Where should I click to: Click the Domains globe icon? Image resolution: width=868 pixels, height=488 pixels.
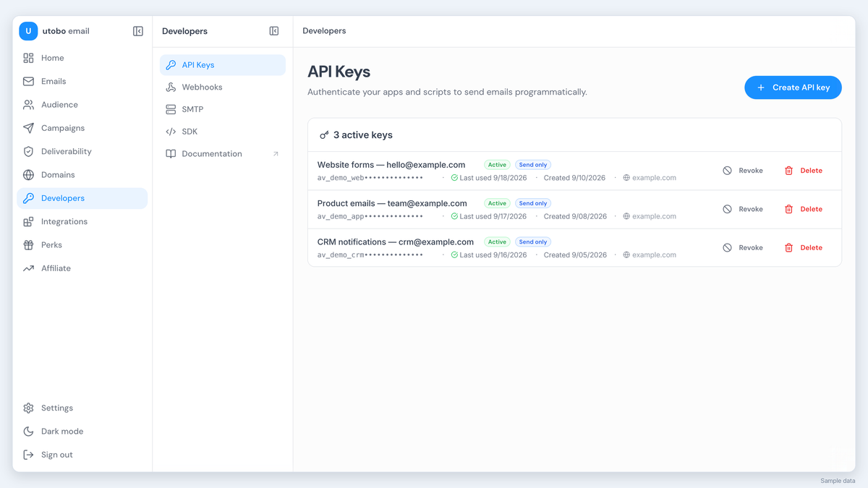coord(28,175)
